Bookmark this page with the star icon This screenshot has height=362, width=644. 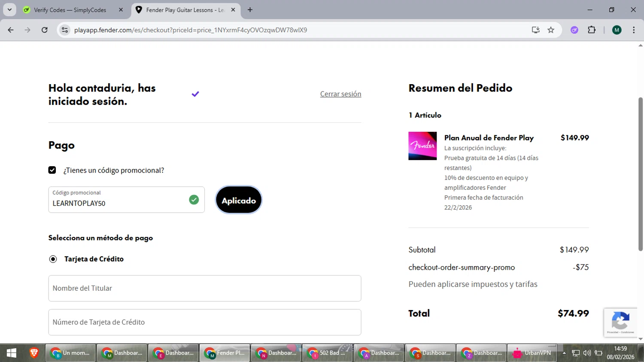[551, 30]
